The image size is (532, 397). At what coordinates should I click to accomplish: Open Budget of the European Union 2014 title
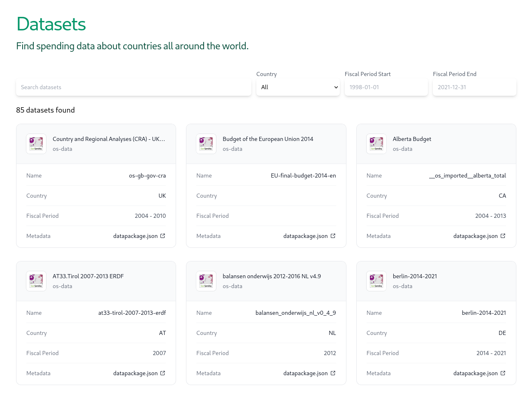pos(268,139)
